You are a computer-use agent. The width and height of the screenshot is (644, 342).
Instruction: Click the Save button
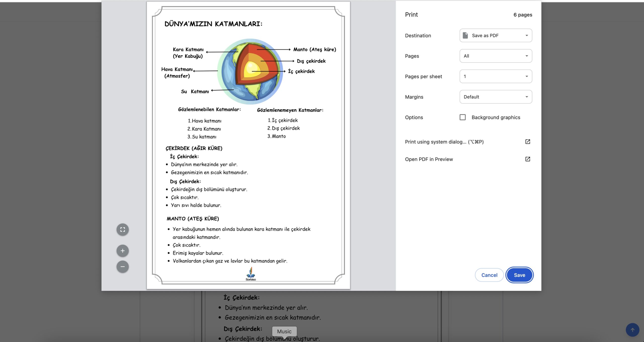pyautogui.click(x=519, y=275)
